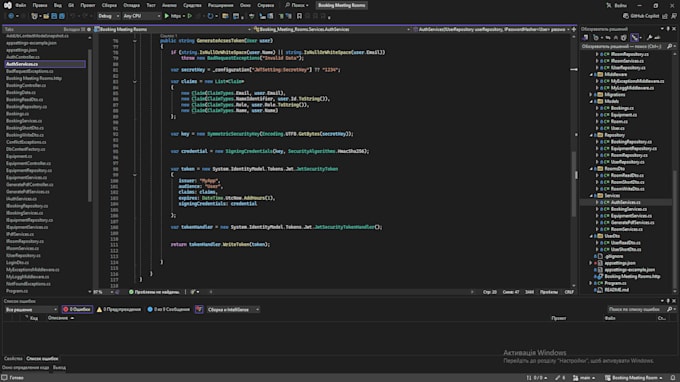Open the Тест menu
The width and height of the screenshot is (680, 382).
coord(150,5)
